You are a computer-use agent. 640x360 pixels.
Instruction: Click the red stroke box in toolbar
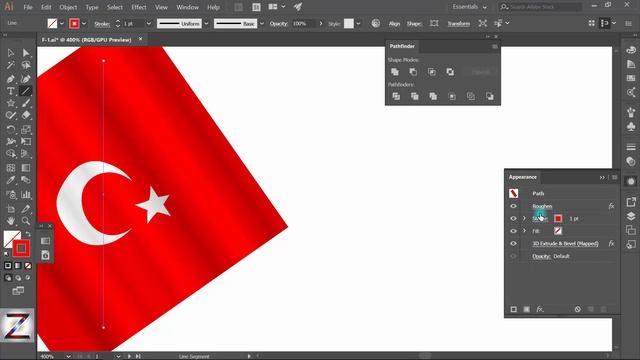(x=21, y=249)
